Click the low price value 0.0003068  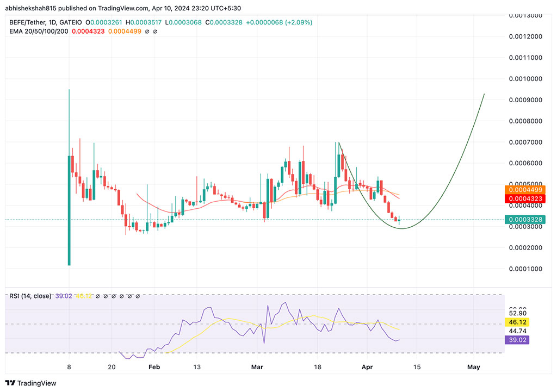(x=185, y=22)
